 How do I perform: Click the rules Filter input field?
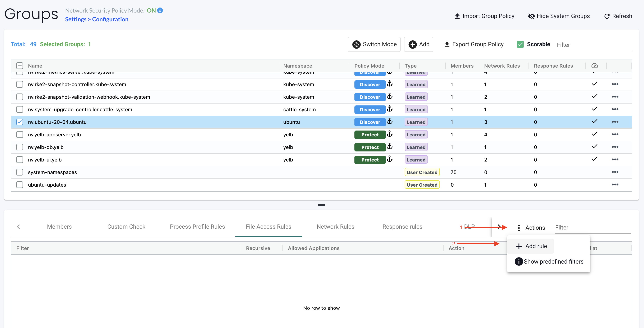(x=593, y=228)
